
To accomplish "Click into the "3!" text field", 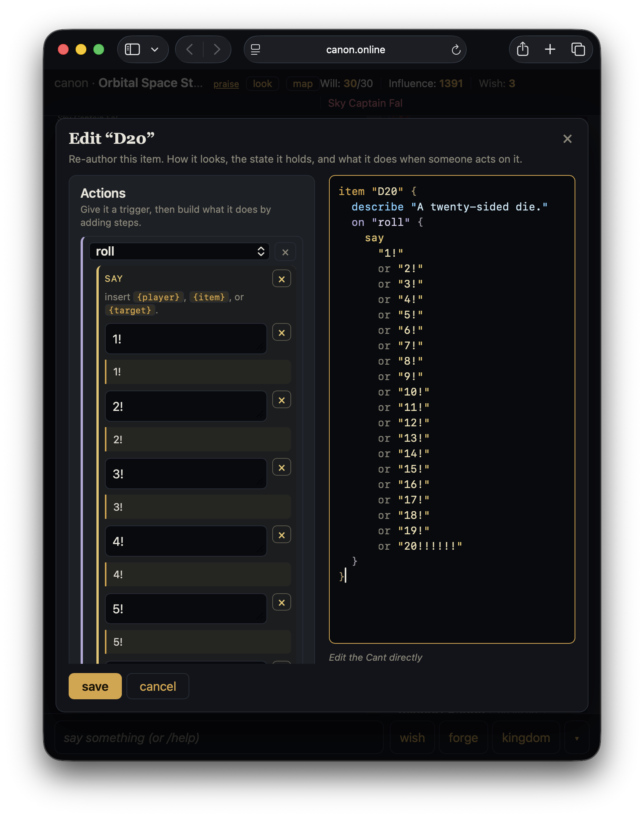I will [186, 473].
